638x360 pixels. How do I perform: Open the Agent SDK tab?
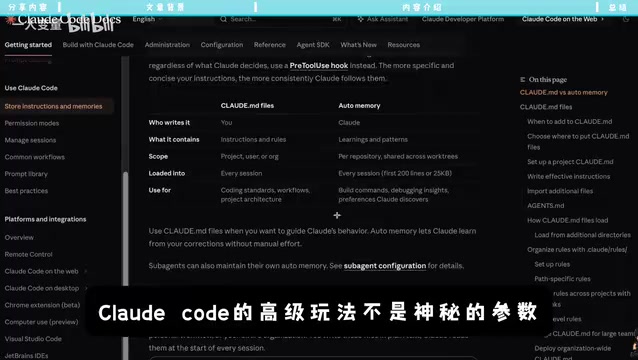coord(313,45)
